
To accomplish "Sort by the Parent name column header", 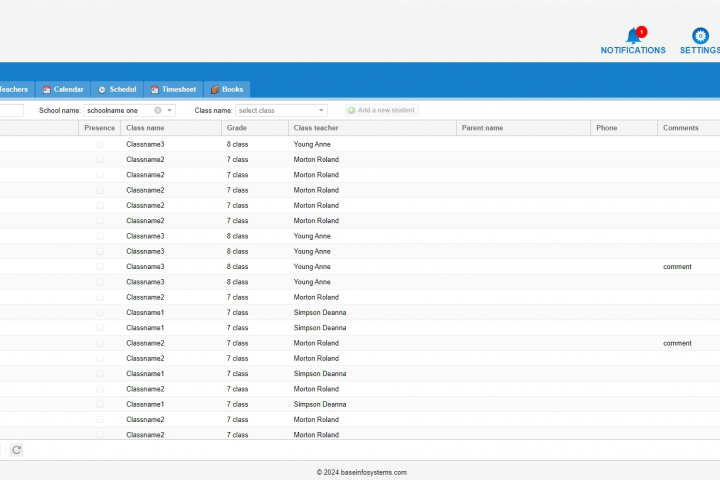I will click(523, 128).
